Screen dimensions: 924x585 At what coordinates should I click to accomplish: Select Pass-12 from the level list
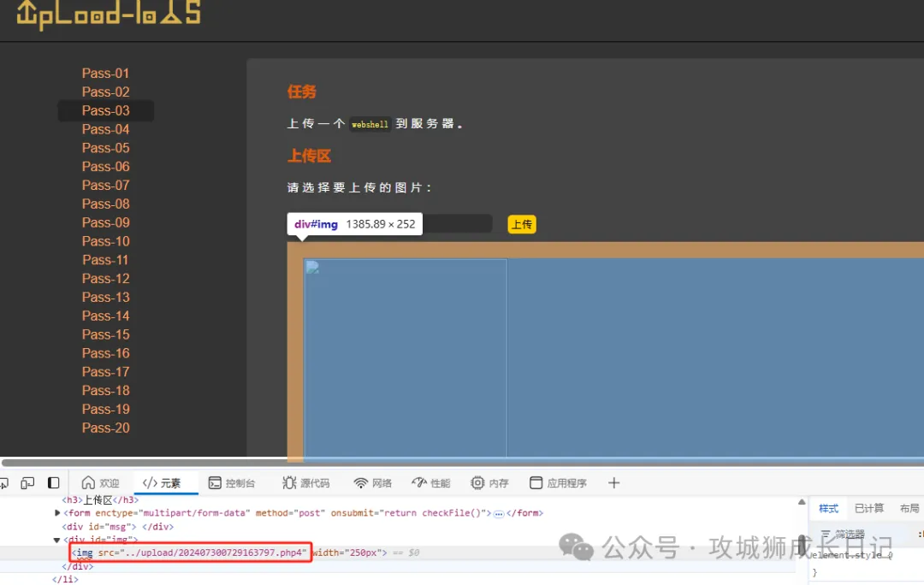tap(106, 278)
